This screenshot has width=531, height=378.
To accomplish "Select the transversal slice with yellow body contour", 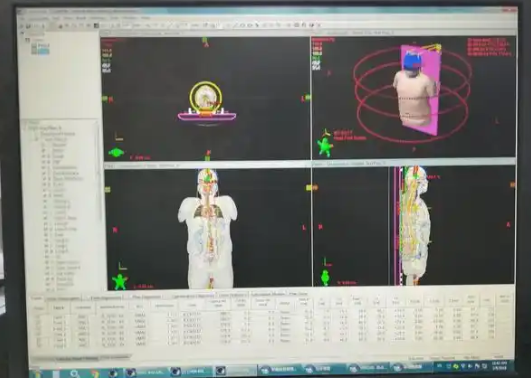I will [x=206, y=97].
